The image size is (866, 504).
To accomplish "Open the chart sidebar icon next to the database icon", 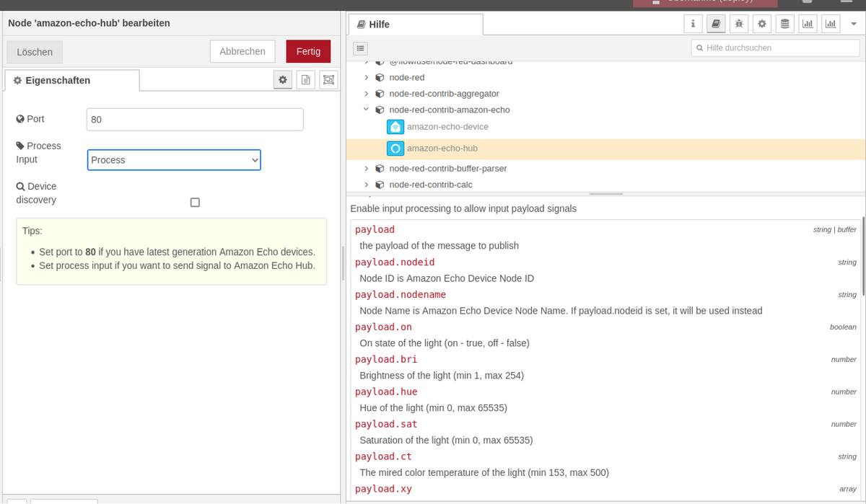I will [808, 24].
